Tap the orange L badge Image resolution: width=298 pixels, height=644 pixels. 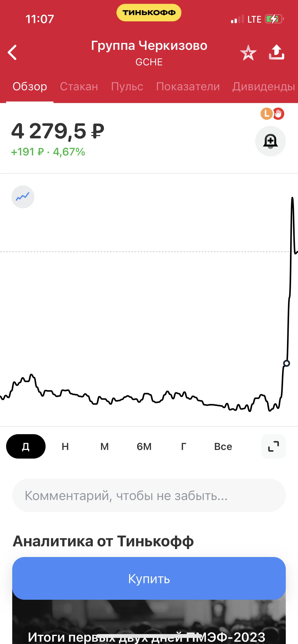pyautogui.click(x=266, y=113)
